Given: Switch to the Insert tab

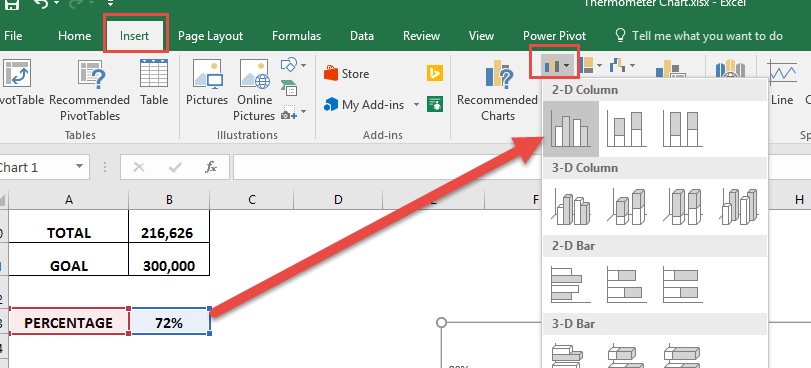Looking at the screenshot, I should point(134,36).
